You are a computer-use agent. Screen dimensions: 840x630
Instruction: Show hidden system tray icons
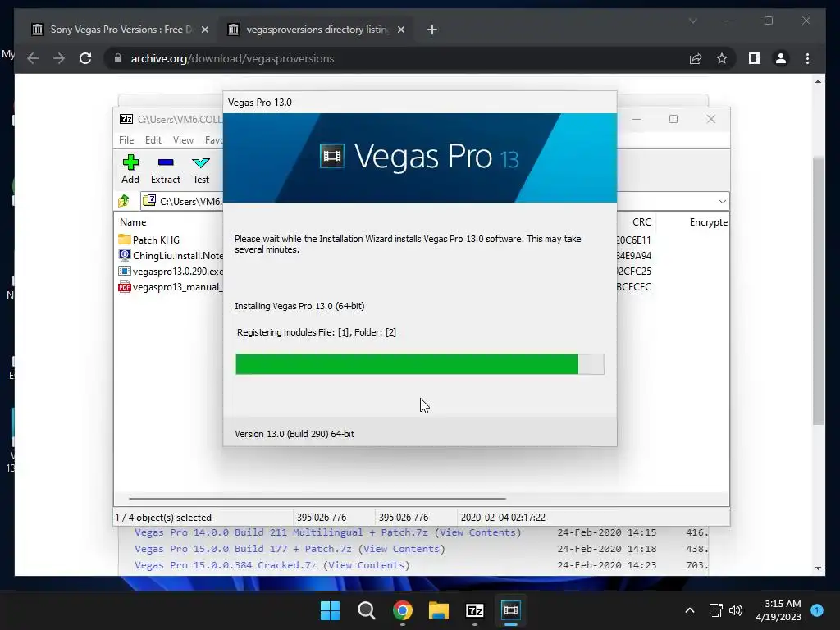click(x=690, y=610)
